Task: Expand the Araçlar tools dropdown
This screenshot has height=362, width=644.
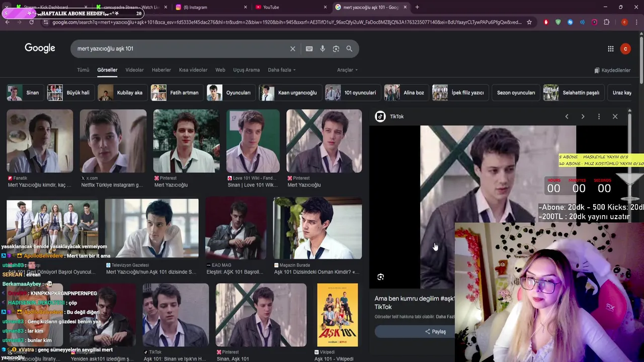Action: [347, 70]
